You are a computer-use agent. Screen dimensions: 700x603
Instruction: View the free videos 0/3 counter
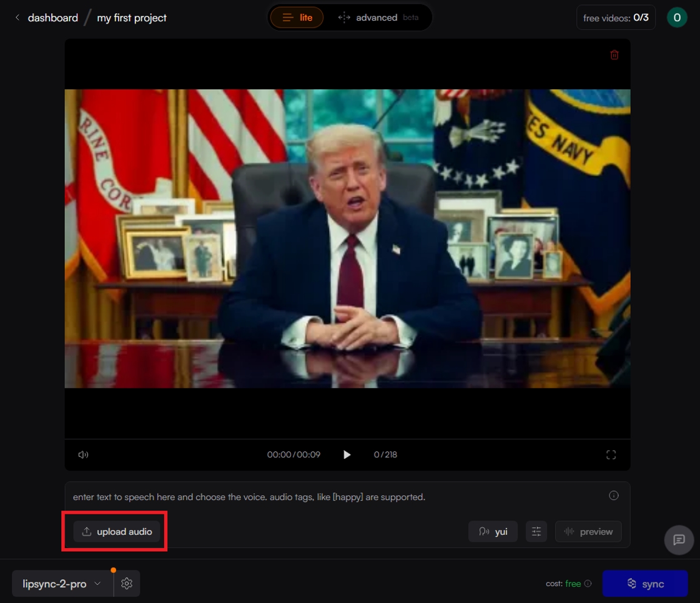(616, 18)
